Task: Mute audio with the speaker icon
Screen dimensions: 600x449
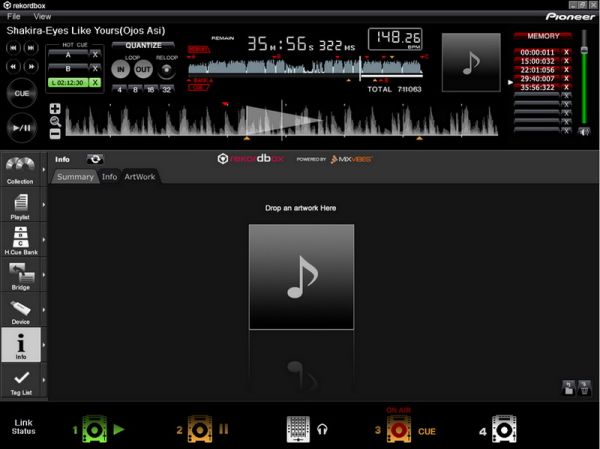Action: [584, 132]
